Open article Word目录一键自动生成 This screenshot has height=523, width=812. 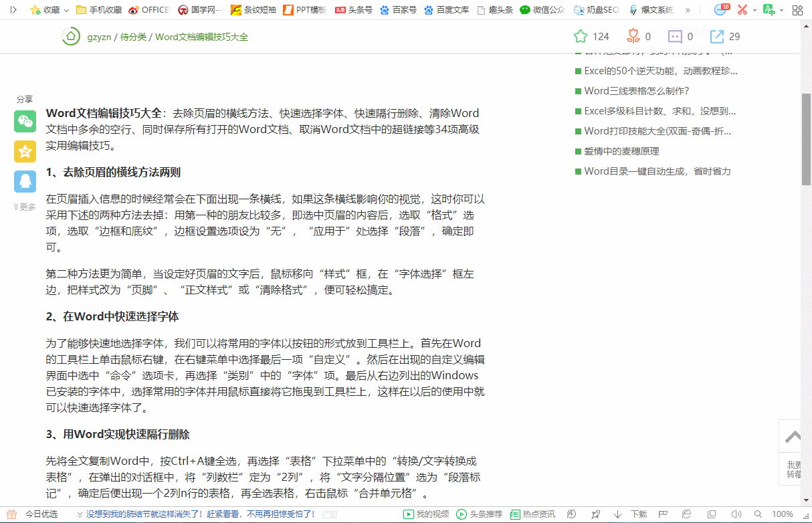[x=657, y=171]
